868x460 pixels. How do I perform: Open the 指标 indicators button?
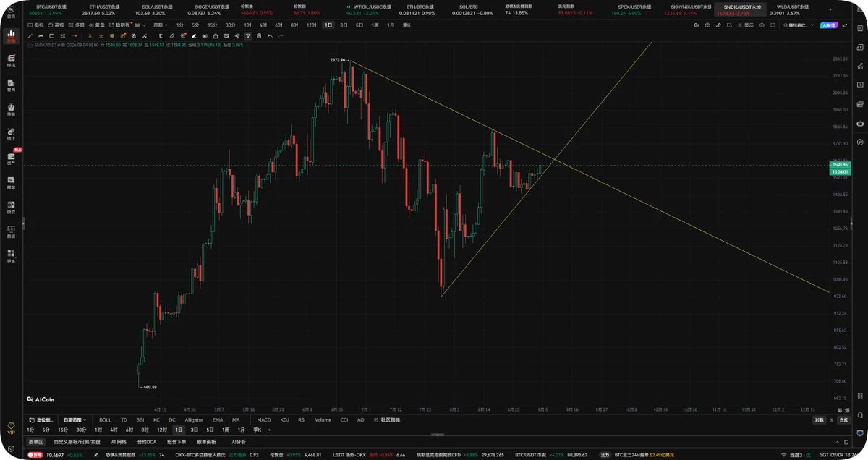36,25
